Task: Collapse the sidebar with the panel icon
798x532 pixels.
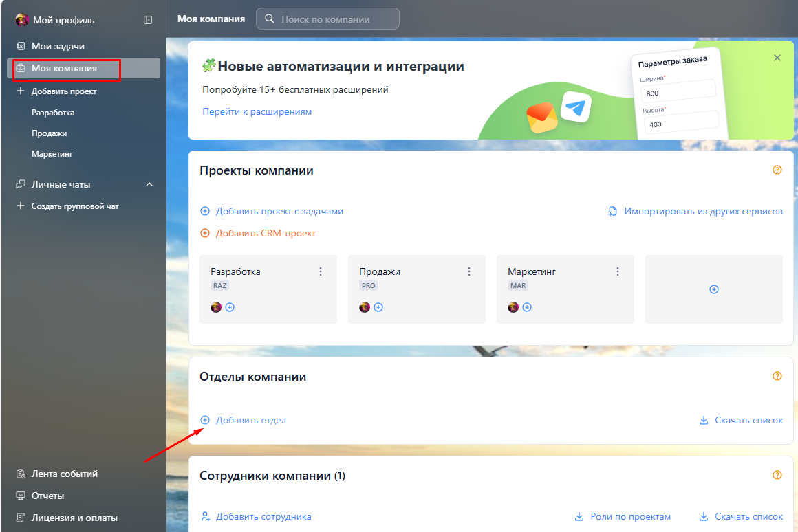Action: tap(148, 20)
